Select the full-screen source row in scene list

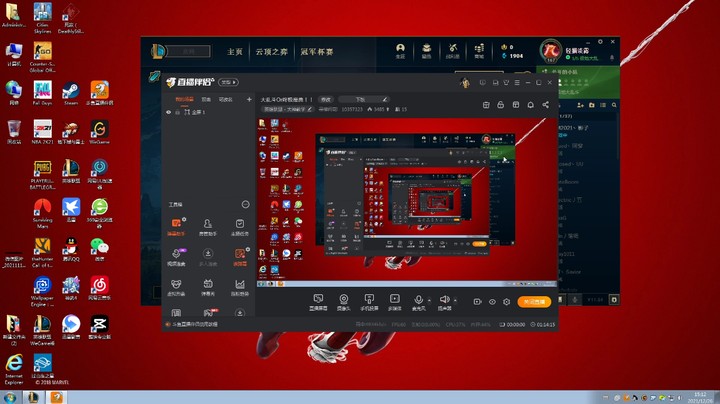(208, 112)
